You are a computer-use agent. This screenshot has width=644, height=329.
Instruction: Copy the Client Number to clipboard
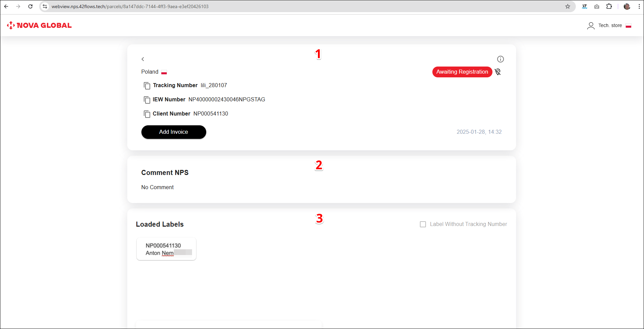[147, 114]
